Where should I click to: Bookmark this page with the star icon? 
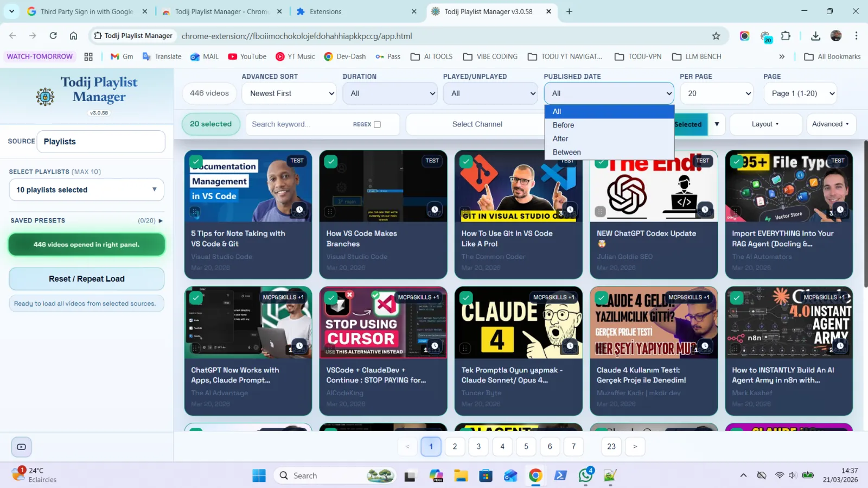point(716,36)
